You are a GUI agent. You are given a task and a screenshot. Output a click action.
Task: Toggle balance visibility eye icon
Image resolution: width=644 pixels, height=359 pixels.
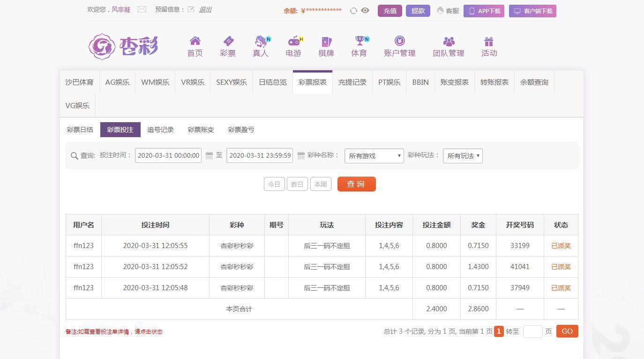365,10
